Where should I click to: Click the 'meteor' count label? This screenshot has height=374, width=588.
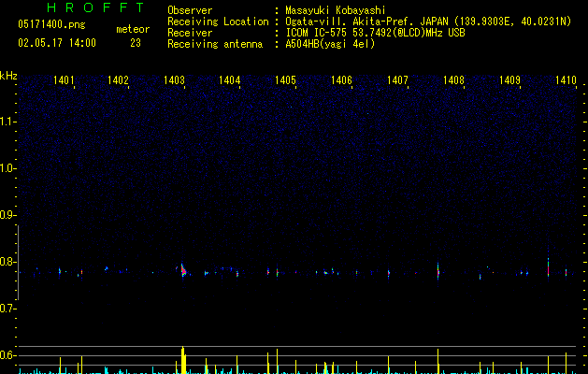(133, 29)
